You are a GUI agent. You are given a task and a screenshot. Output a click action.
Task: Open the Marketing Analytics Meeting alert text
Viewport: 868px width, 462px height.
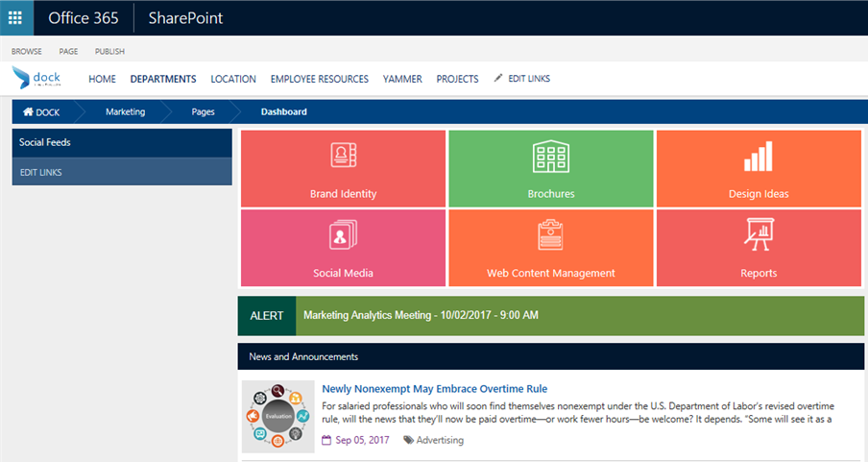coord(421,315)
